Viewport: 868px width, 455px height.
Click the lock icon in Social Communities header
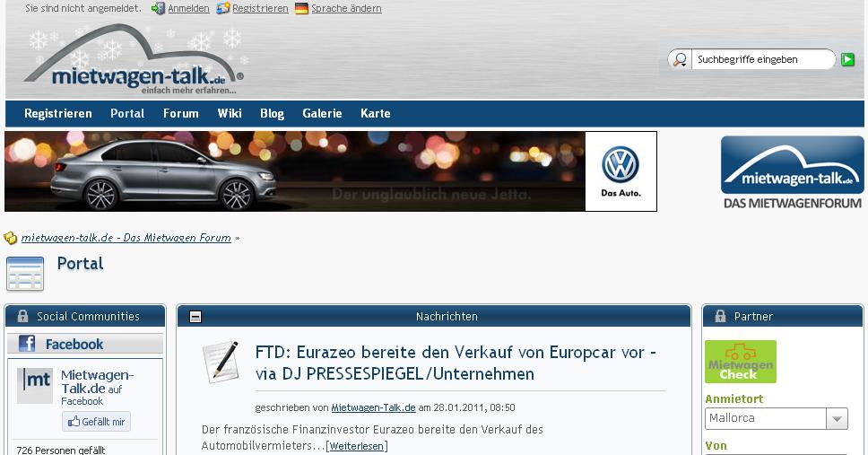22,316
